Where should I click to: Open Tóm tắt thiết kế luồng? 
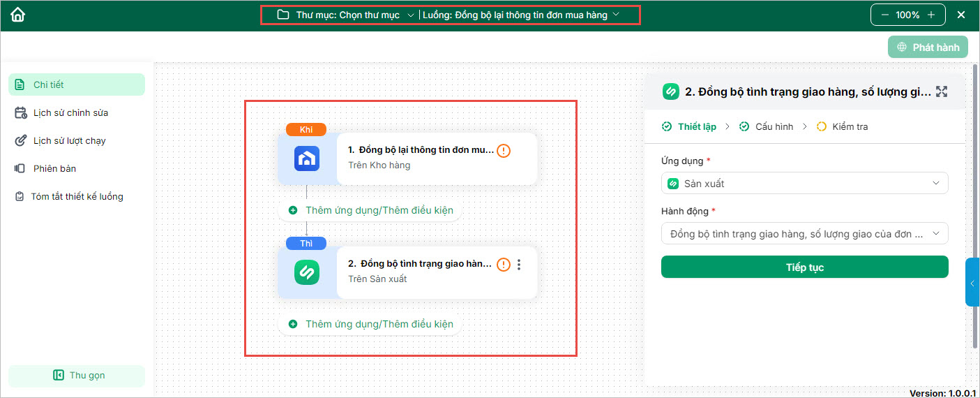click(x=77, y=196)
